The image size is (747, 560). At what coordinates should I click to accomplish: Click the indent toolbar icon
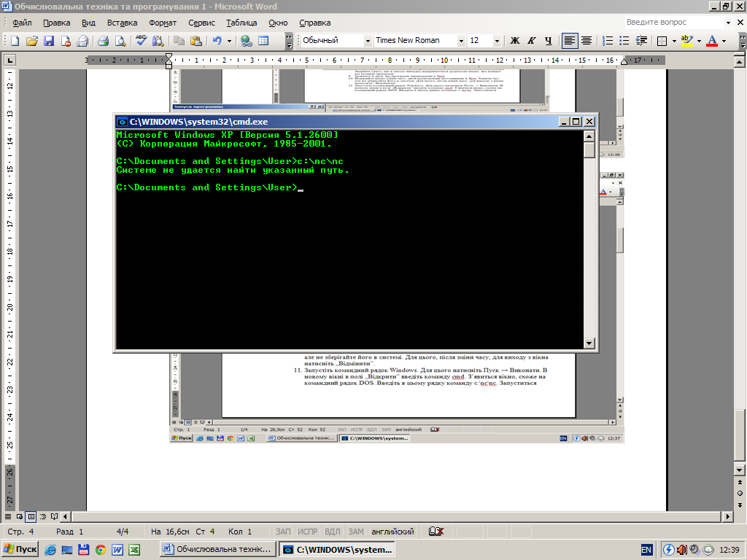tap(642, 41)
